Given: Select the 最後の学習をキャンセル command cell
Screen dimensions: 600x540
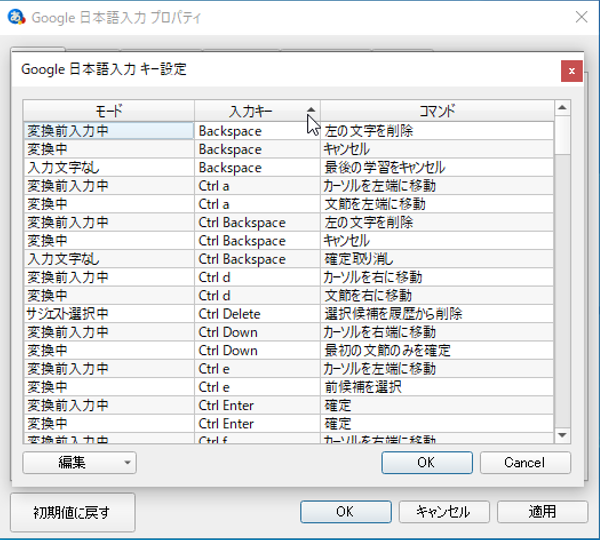Looking at the screenshot, I should 436,168.
